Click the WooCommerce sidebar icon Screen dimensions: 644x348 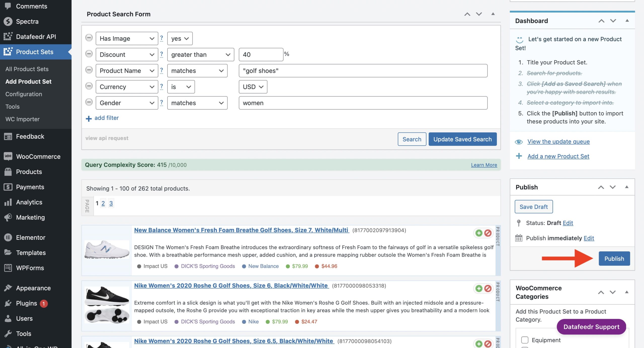(8, 156)
